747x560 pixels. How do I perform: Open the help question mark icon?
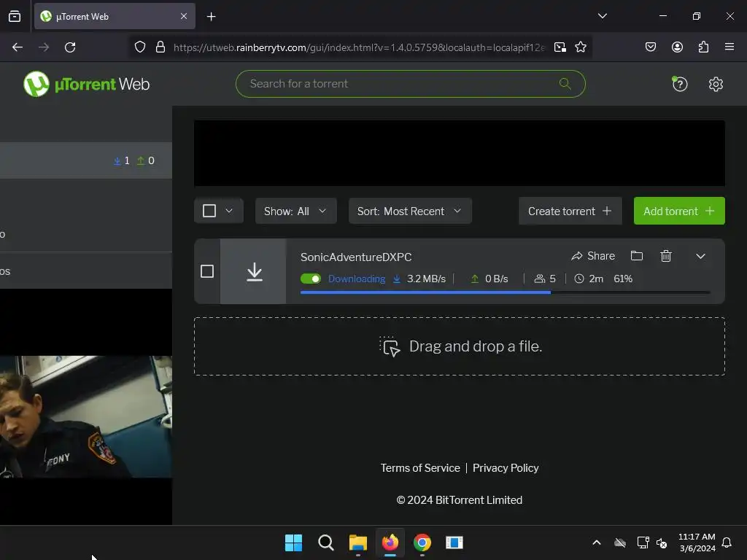click(679, 85)
